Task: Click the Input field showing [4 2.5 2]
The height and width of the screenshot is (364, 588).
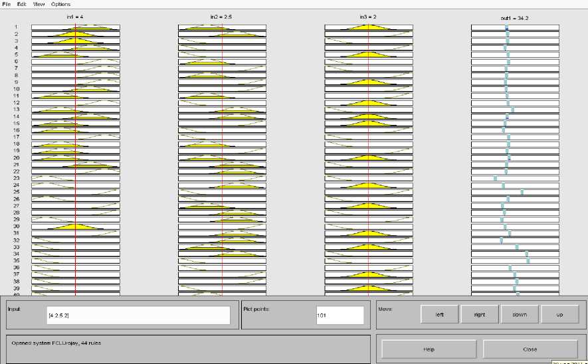Action: pos(138,316)
